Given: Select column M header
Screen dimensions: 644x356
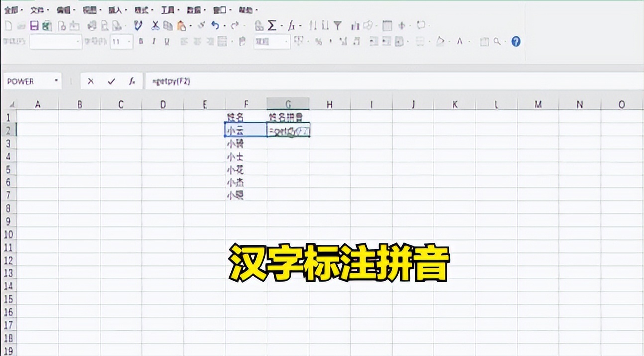Looking at the screenshot, I should [x=538, y=104].
